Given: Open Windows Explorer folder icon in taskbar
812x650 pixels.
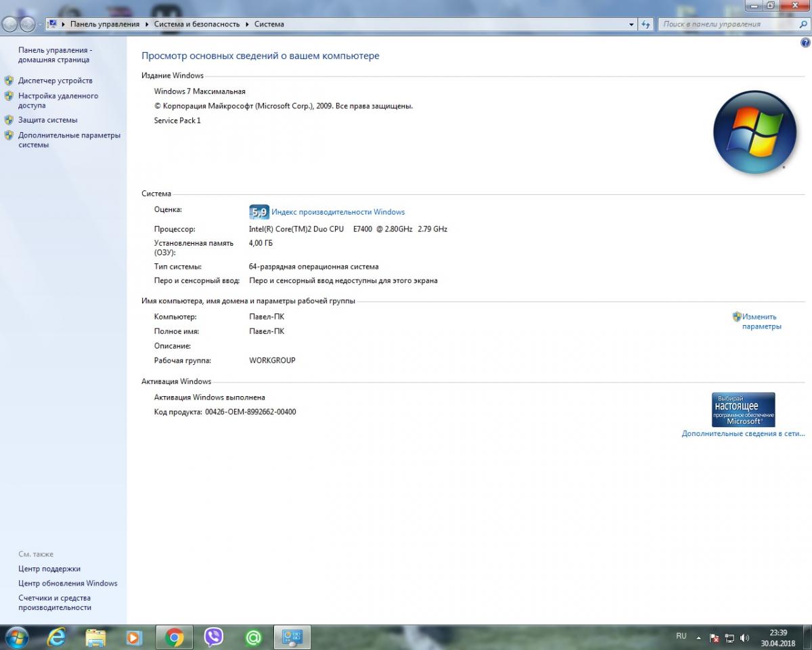Looking at the screenshot, I should click(x=96, y=637).
